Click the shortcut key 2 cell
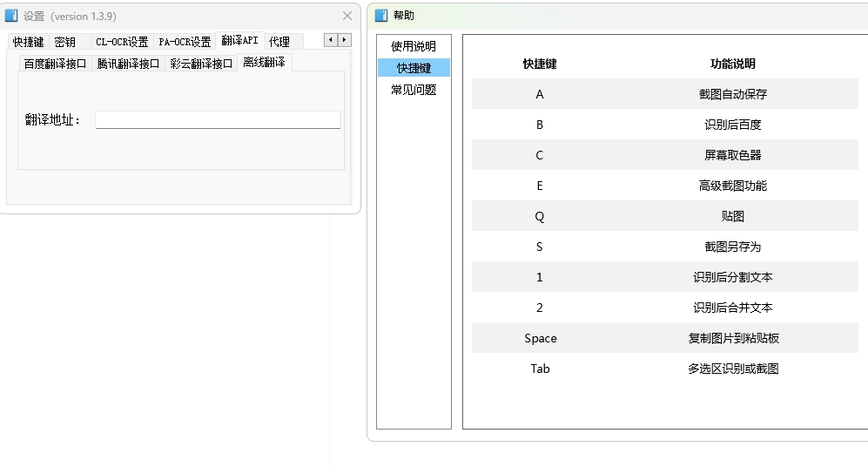 pyautogui.click(x=539, y=308)
